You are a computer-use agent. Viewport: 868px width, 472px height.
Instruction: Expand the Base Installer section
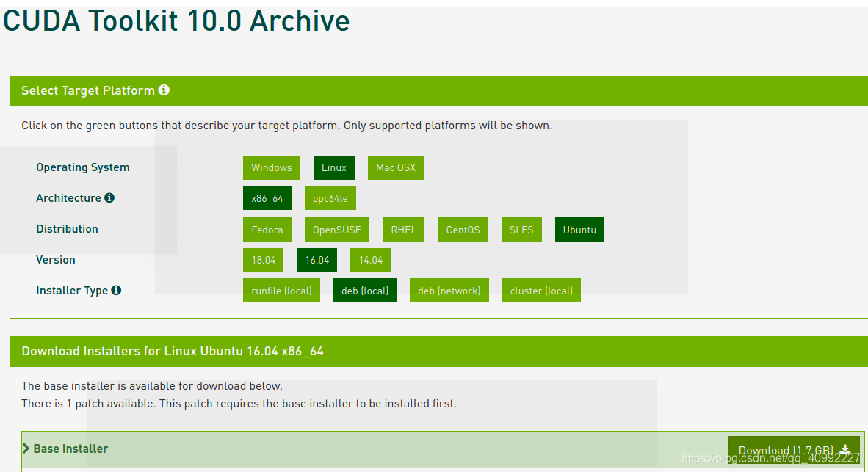click(x=65, y=449)
